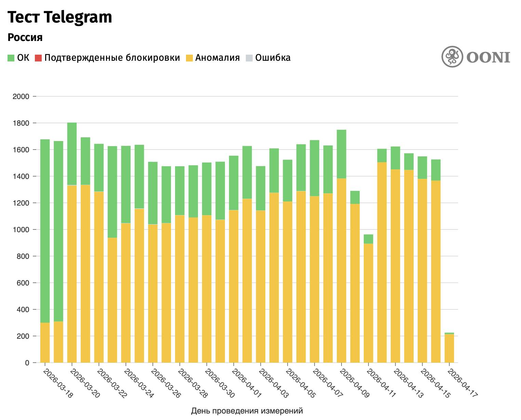Screen dimensions: 521x420
Task: Click the tallest bar at 2026-03-20
Action: click(72, 273)
